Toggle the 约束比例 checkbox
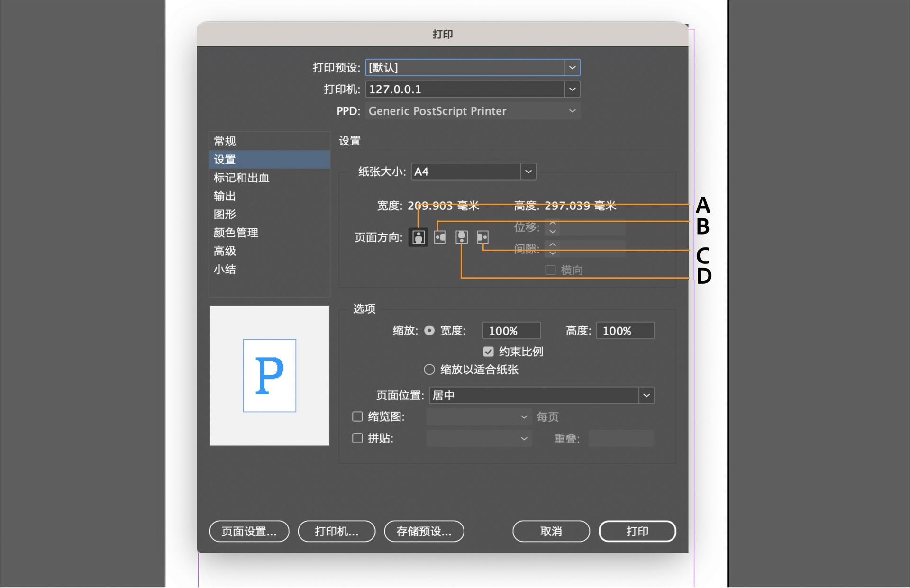The image size is (910, 588). [x=488, y=351]
